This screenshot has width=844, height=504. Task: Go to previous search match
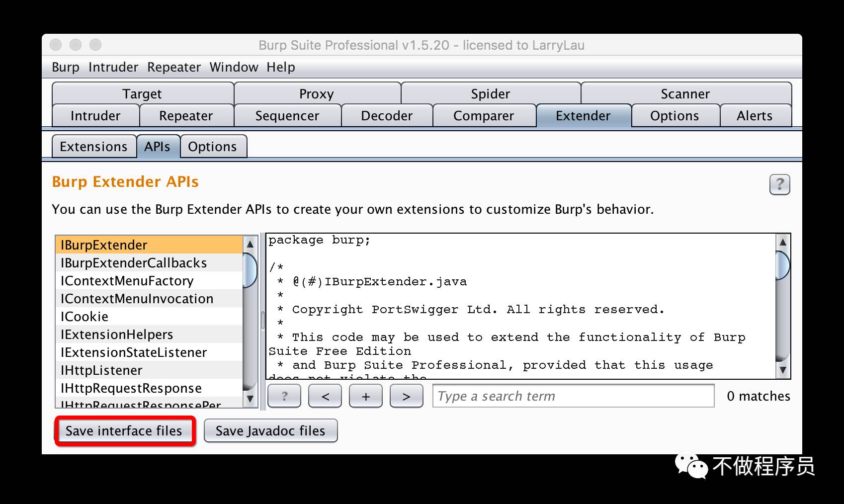pos(325,396)
